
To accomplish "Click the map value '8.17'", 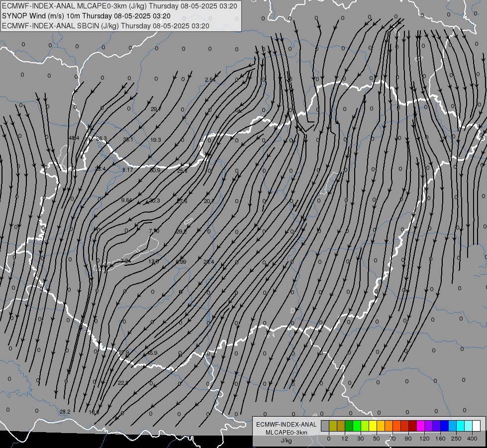I will [127, 170].
